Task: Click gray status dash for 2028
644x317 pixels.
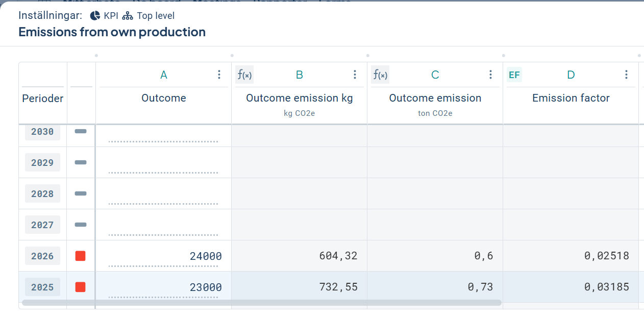Action: pyautogui.click(x=81, y=194)
